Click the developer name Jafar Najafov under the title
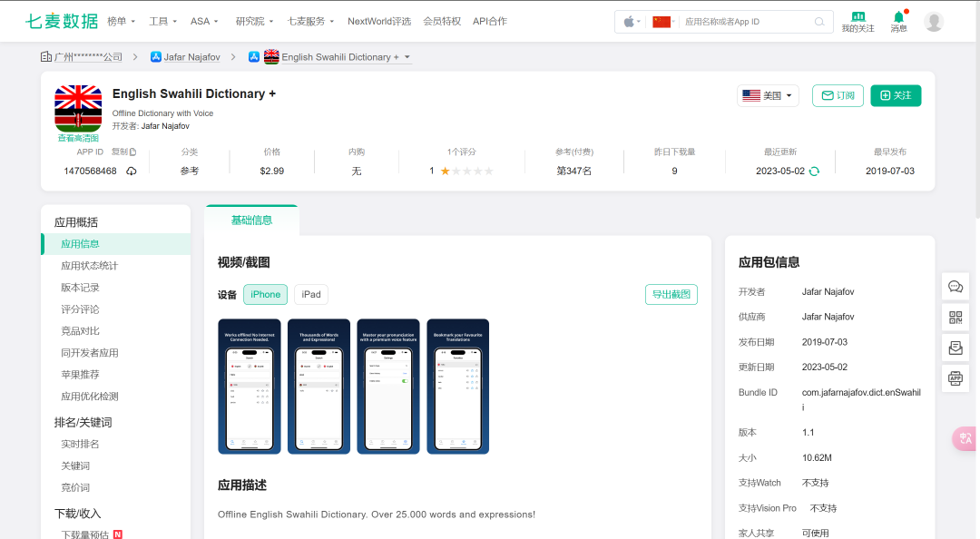The width and height of the screenshot is (980, 539). click(165, 126)
